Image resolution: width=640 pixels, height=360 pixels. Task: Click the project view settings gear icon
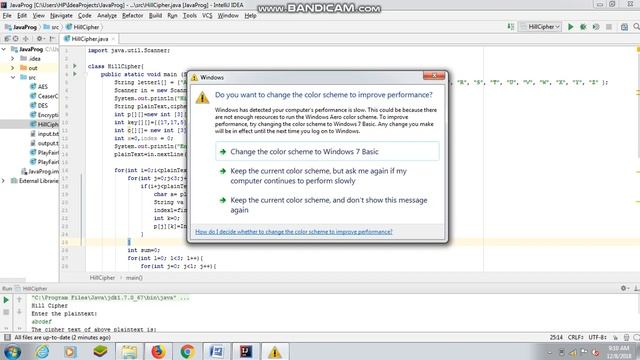pyautogui.click(x=40, y=39)
